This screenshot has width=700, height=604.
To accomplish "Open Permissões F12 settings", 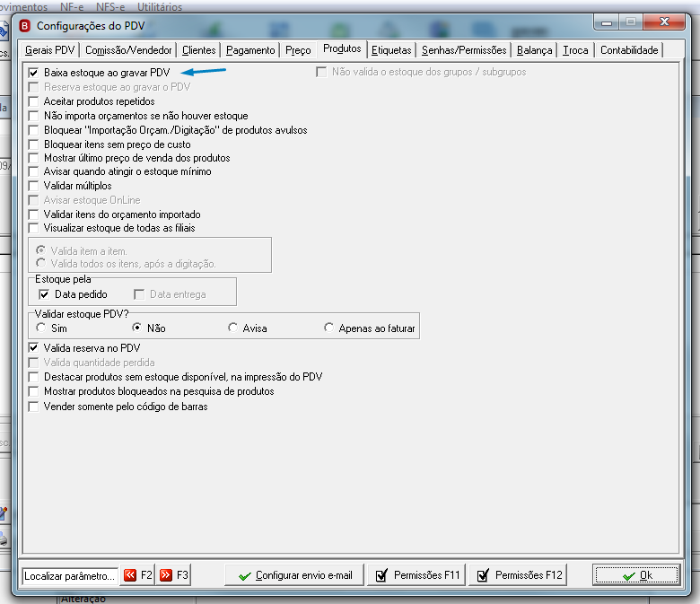I will click(x=518, y=575).
